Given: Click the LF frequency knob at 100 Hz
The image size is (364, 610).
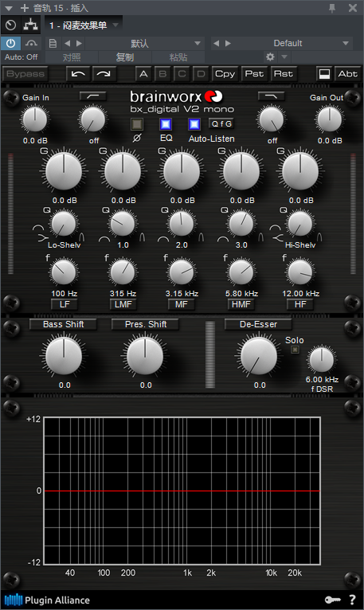Looking at the screenshot, I should pyautogui.click(x=64, y=272).
